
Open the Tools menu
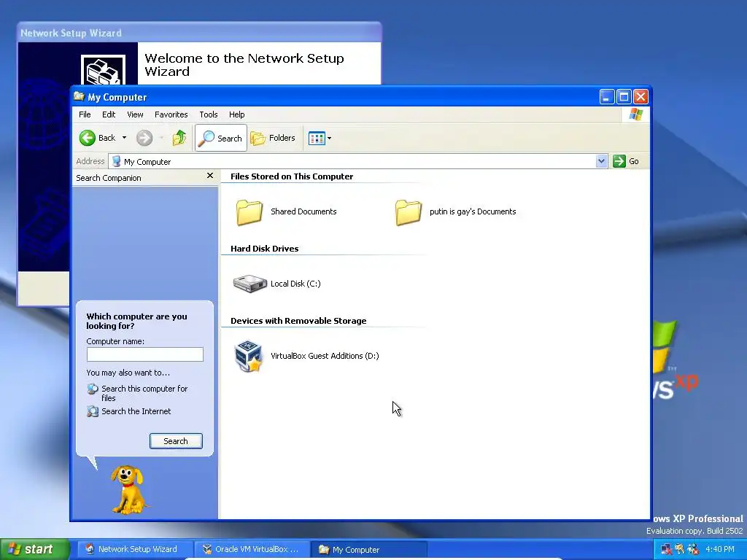pos(208,114)
